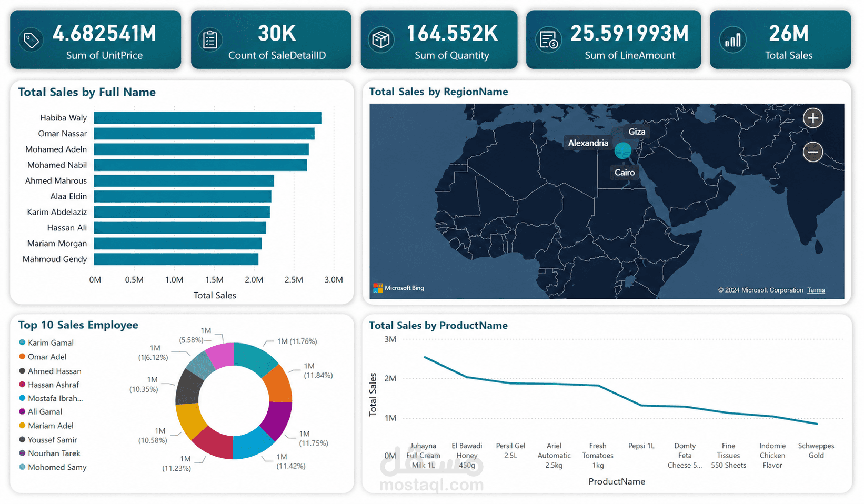Click the Microsoft Bing logo on the map
Image resolution: width=864 pixels, height=504 pixels.
[398, 288]
